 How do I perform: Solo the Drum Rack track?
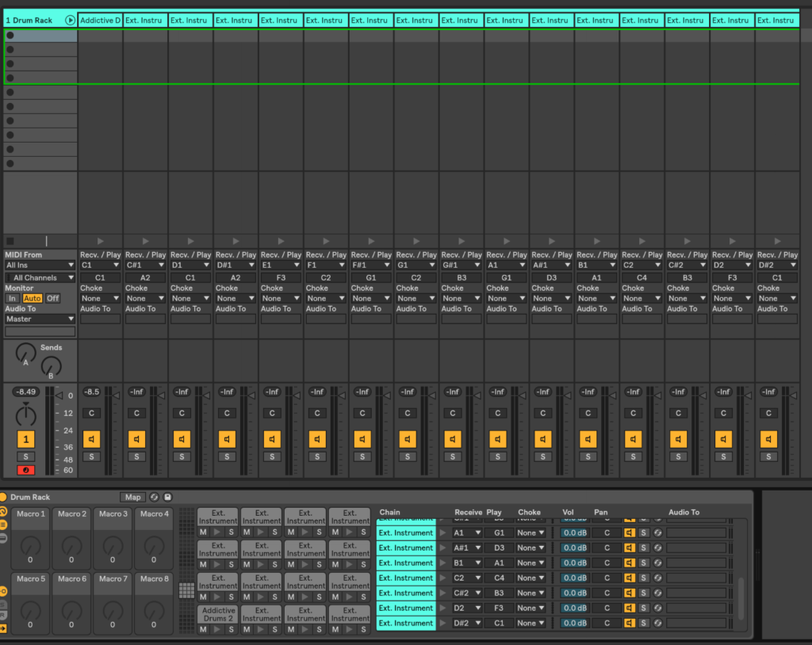coord(27,456)
